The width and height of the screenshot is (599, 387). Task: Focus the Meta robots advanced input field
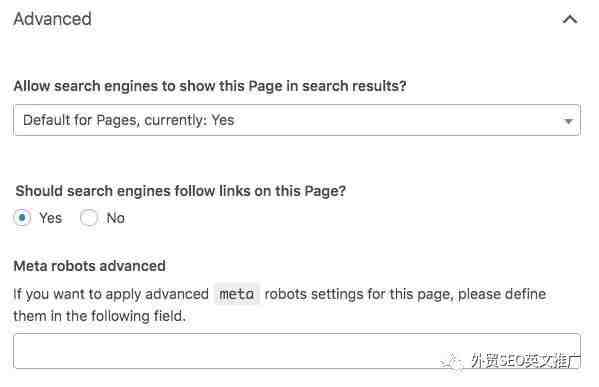tap(297, 351)
